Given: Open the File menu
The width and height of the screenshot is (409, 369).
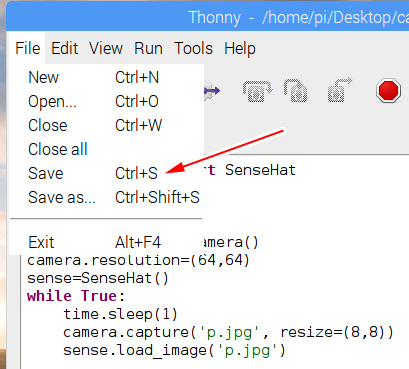Looking at the screenshot, I should 28,48.
